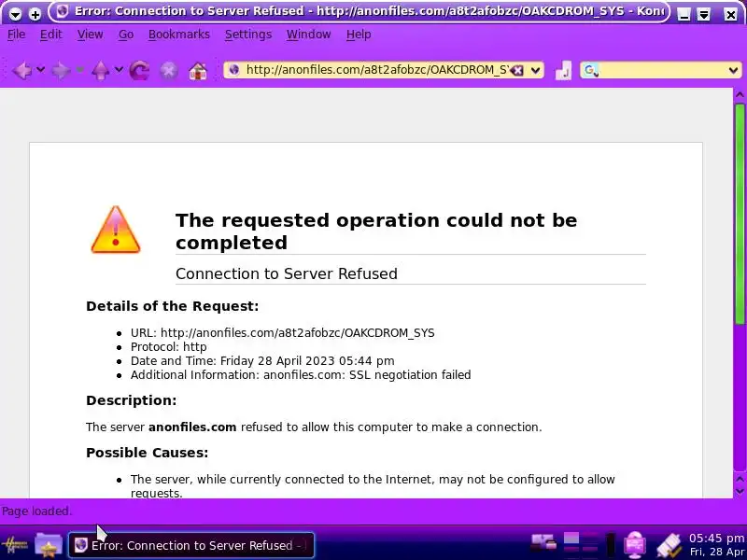Click the plug connection tray icon
The image size is (747, 560).
[669, 546]
